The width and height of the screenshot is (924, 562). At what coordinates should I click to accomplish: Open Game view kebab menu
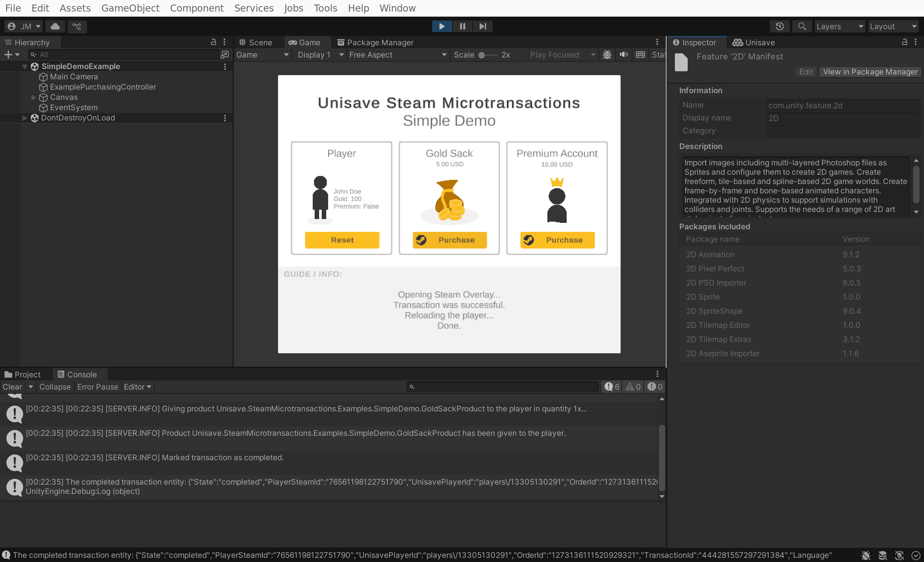(657, 42)
